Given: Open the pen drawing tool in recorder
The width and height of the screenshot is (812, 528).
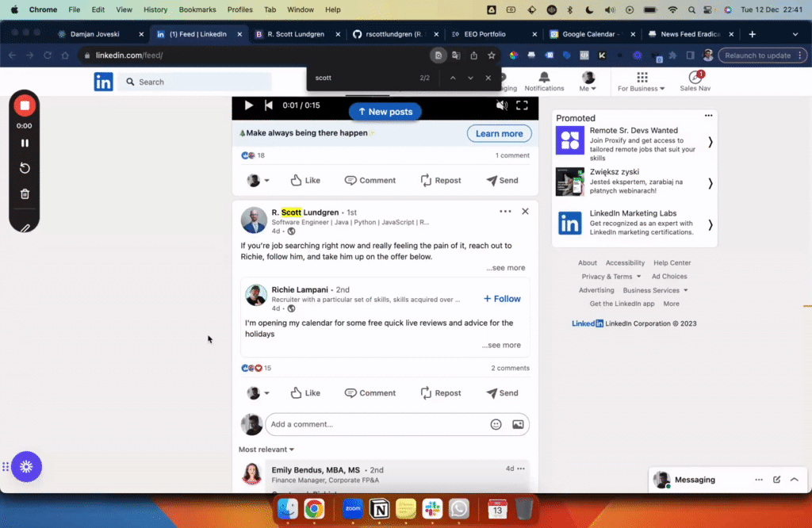Looking at the screenshot, I should coord(25,227).
